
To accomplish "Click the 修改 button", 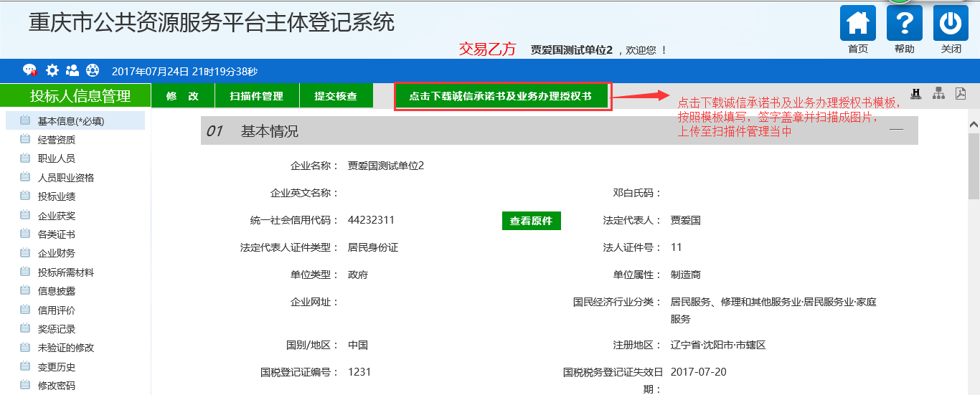I will [x=183, y=96].
